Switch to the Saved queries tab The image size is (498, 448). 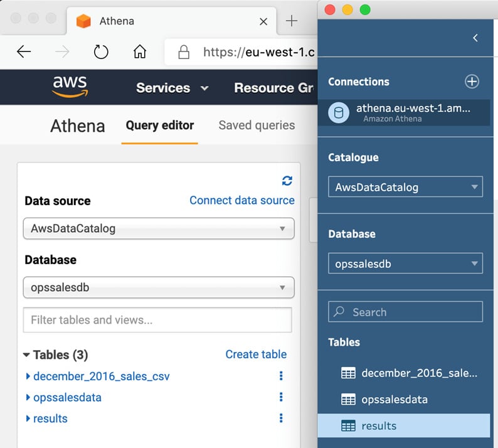(257, 125)
